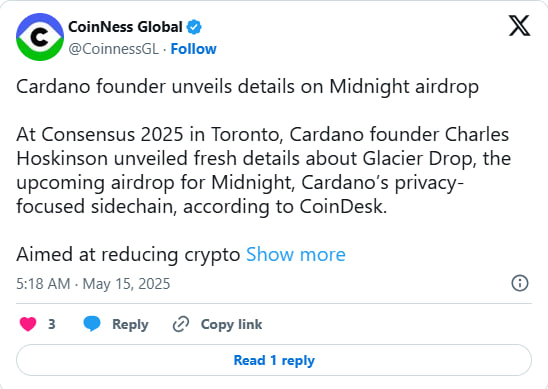
Task: Open the @CoinnessGL handle link
Action: pyautogui.click(x=114, y=49)
